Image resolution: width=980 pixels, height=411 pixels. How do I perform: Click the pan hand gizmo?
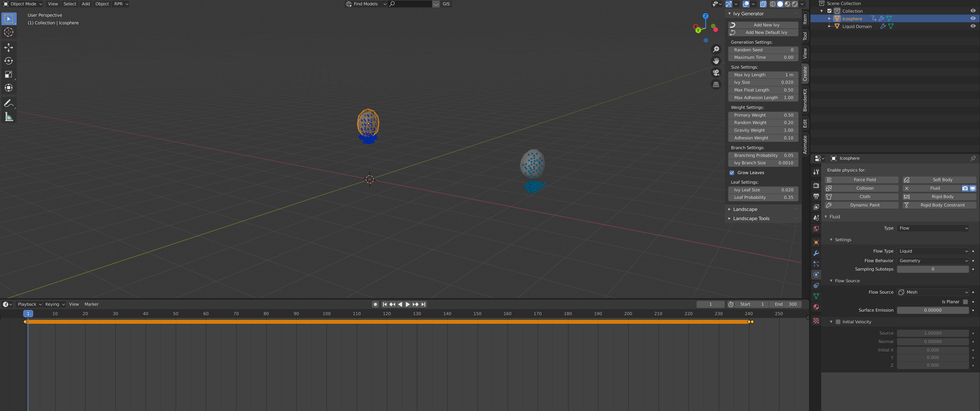coord(716,61)
